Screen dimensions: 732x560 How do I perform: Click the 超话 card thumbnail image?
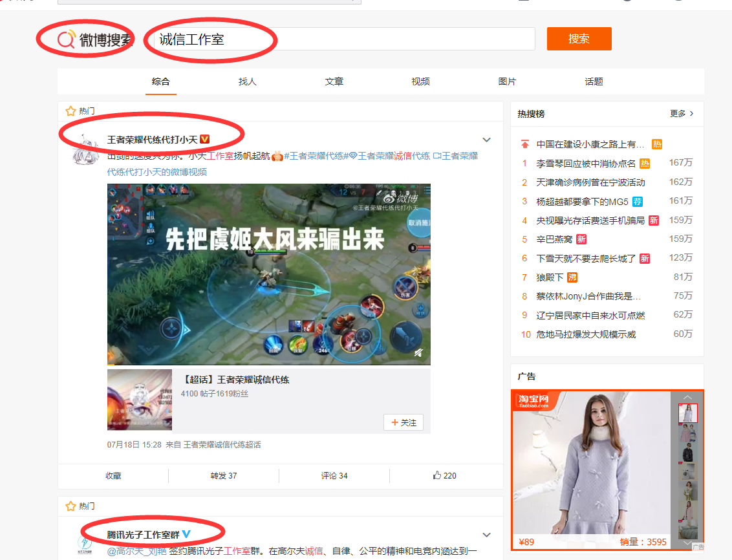click(x=140, y=400)
